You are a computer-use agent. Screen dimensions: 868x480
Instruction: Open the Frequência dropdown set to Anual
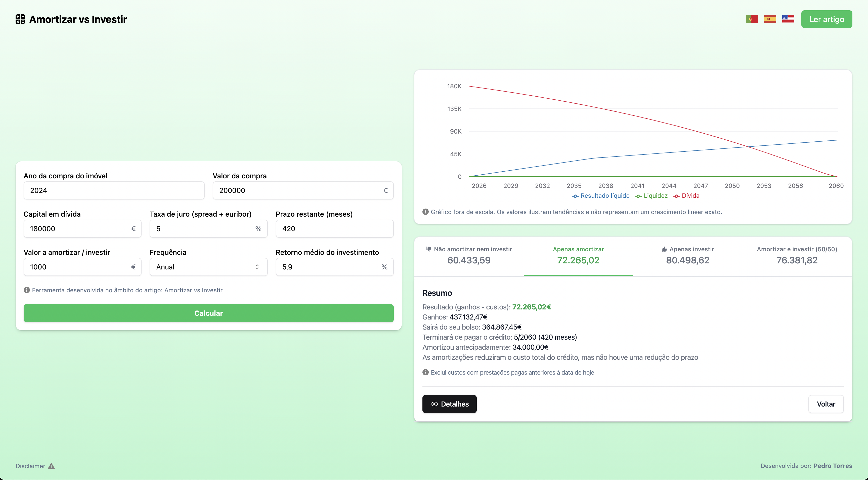pyautogui.click(x=208, y=267)
